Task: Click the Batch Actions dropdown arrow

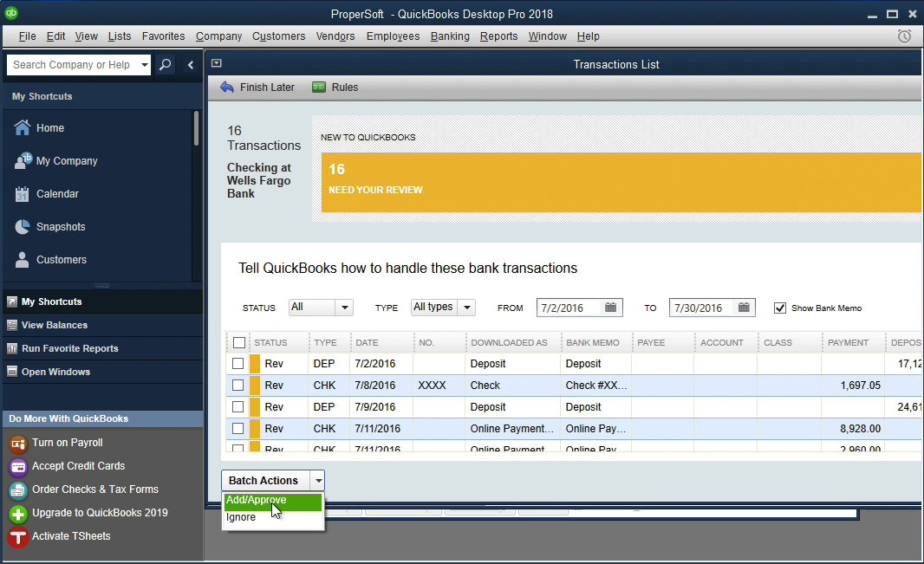Action: [318, 481]
